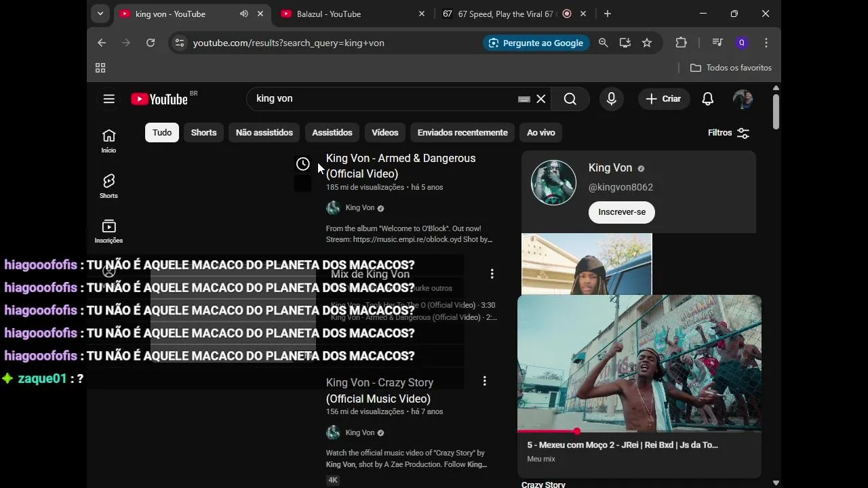This screenshot has height=488, width=868.
Task: Open options for Mix de King Von
Action: point(492,274)
